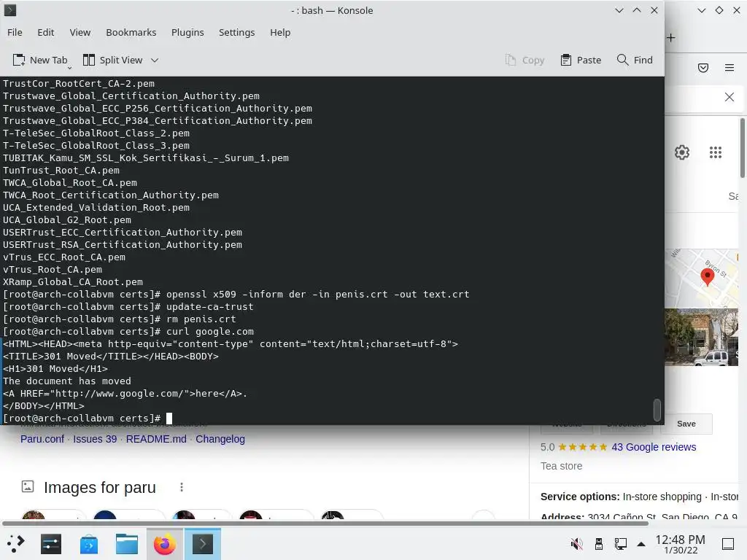This screenshot has height=560, width=747.
Task: Open the Help menu in Konsole
Action: click(280, 32)
